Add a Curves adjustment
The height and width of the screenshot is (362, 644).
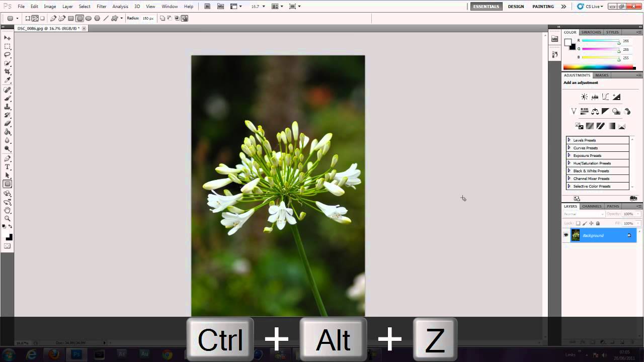point(606,97)
